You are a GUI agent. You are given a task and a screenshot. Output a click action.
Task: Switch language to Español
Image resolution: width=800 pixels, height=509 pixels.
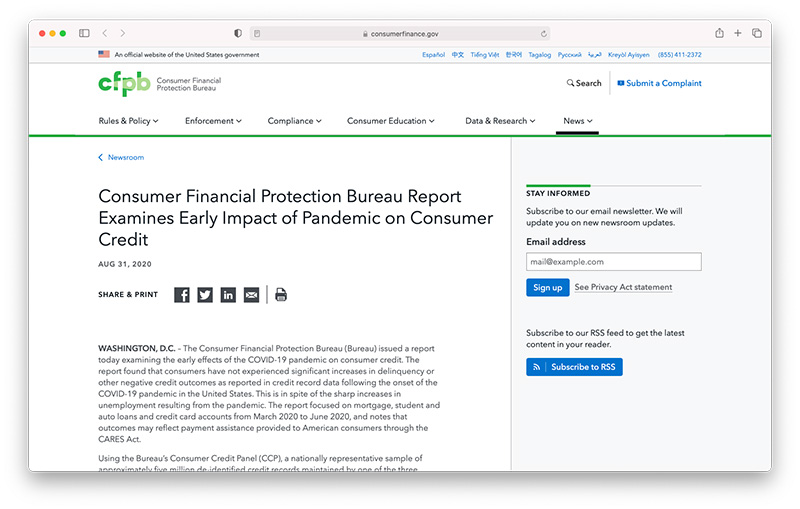tap(433, 55)
